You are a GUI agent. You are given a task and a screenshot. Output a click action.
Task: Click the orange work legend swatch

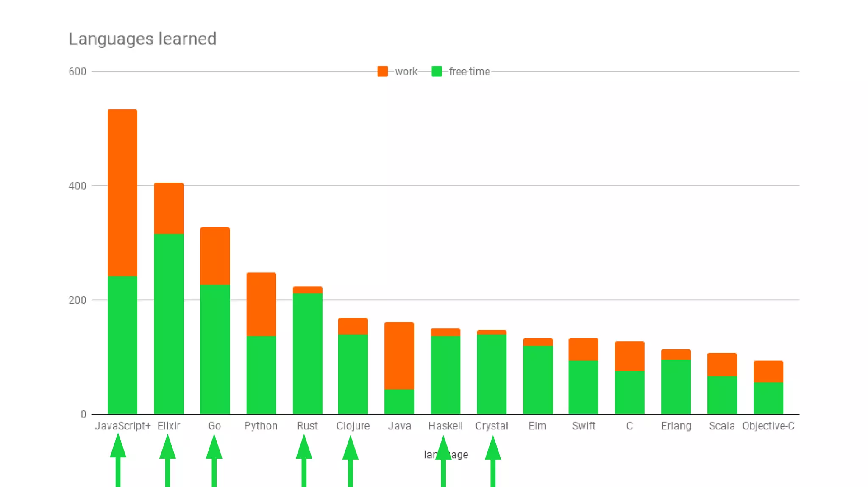pos(382,72)
